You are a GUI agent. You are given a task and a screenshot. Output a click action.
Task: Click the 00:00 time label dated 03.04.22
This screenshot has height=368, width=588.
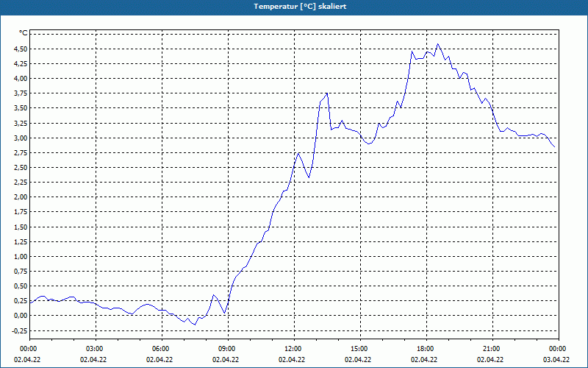(559, 349)
